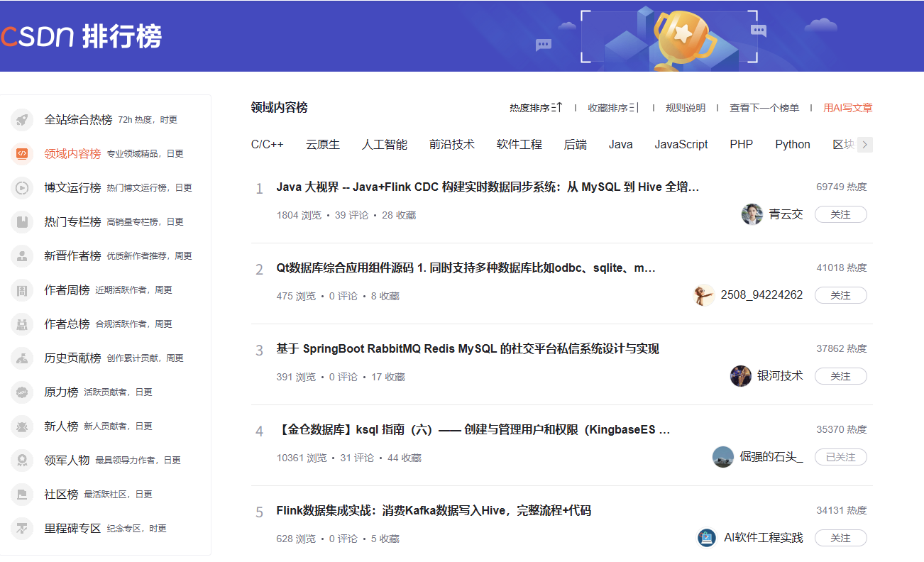
Task: Click the icon beside 历史贡献榜
Action: tap(22, 358)
